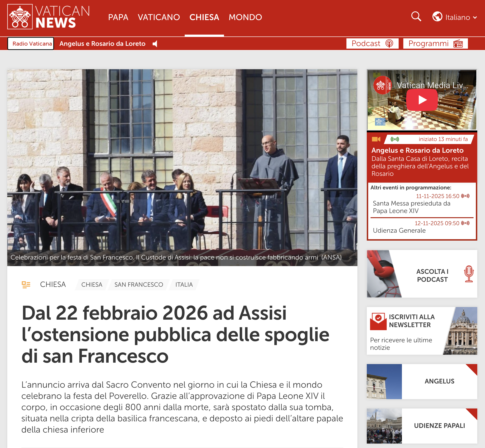Click the Vatican News coat of arms logo

[x=20, y=17]
